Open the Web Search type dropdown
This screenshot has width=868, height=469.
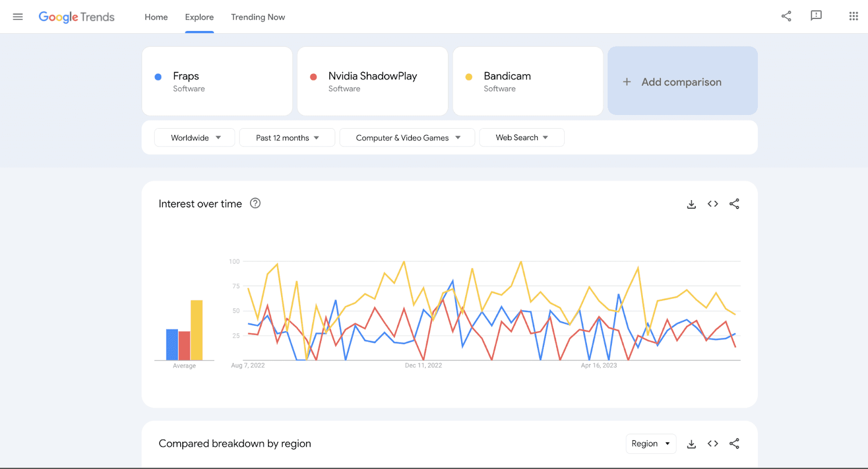tap(522, 138)
